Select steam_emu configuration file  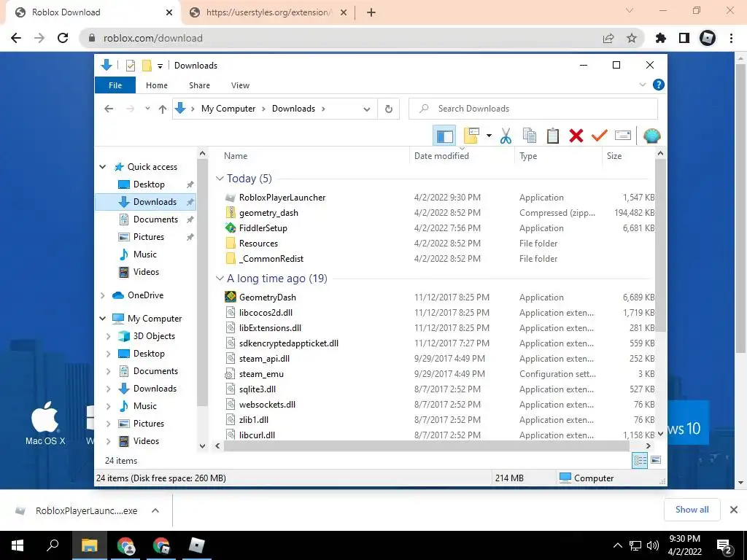click(x=261, y=374)
